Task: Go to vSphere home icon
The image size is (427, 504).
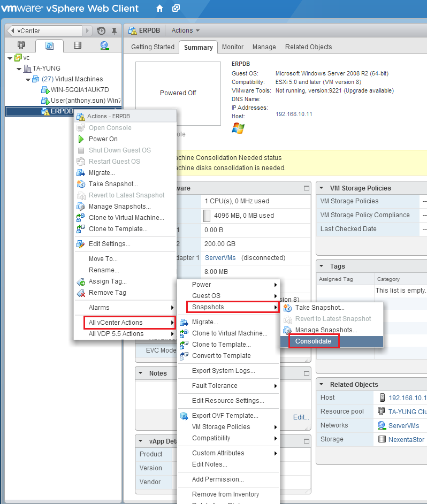Action: coord(159,9)
